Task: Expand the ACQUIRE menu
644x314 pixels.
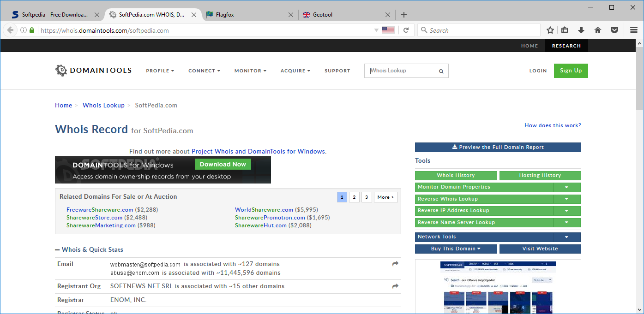Action: coord(295,71)
